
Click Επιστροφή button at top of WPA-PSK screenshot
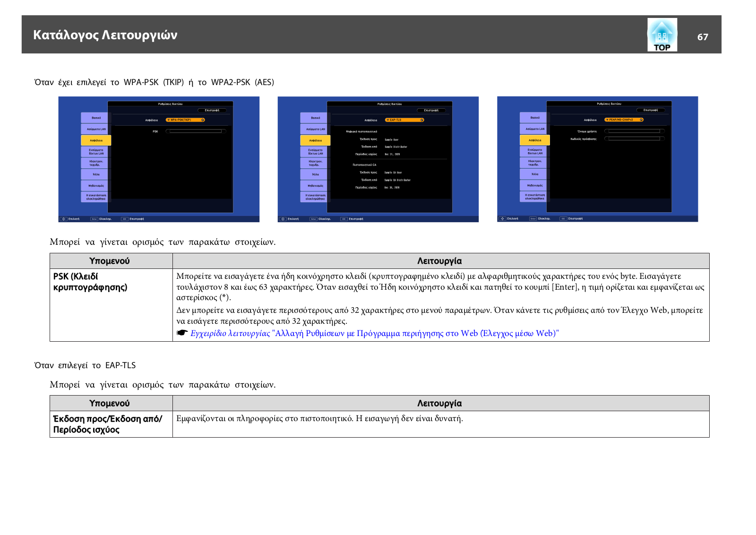(212, 110)
